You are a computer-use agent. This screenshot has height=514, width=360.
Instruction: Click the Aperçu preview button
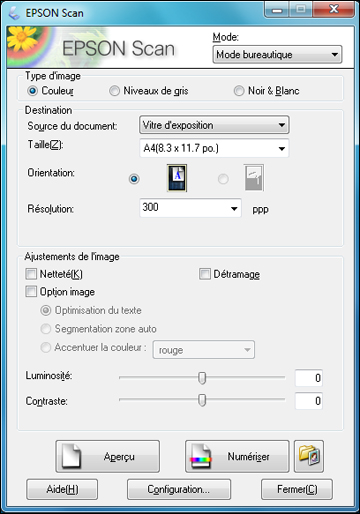[108, 456]
